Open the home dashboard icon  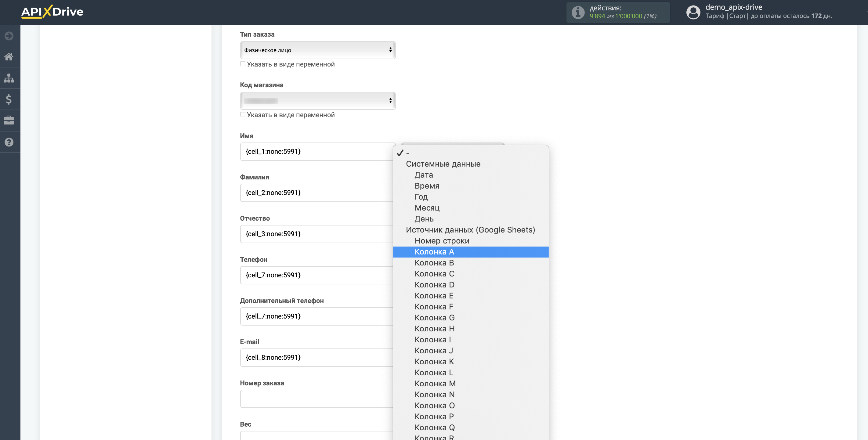pos(9,56)
